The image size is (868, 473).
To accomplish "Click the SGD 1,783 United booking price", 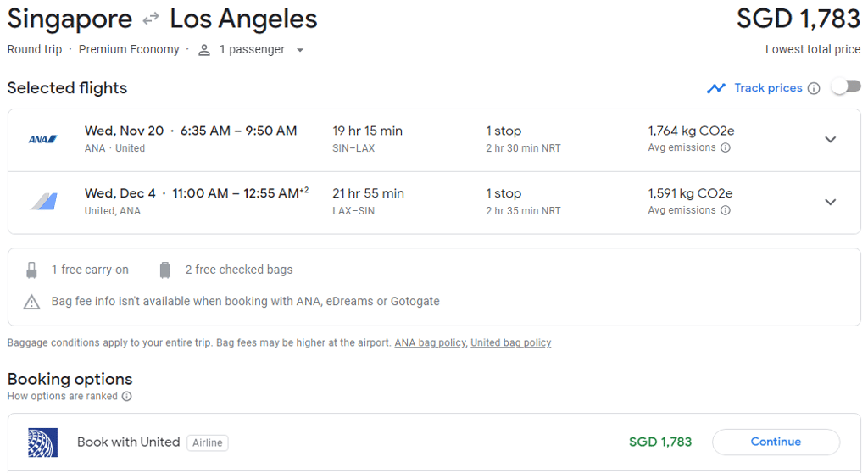I will click(660, 442).
